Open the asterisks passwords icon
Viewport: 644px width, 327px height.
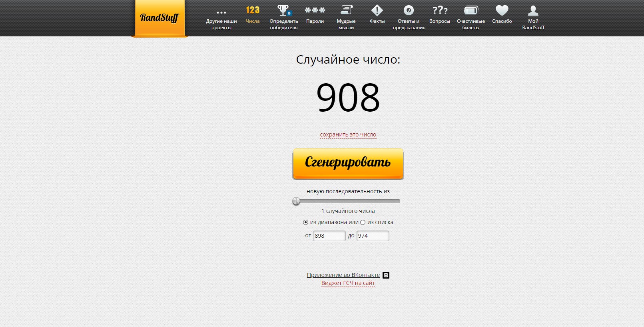pyautogui.click(x=315, y=10)
